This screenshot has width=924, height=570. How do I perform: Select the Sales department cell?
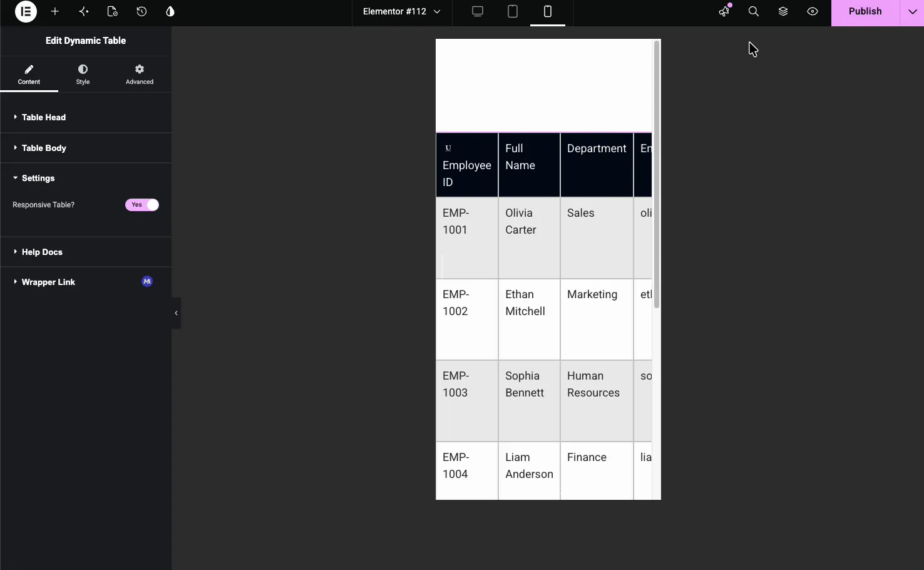tap(597, 238)
